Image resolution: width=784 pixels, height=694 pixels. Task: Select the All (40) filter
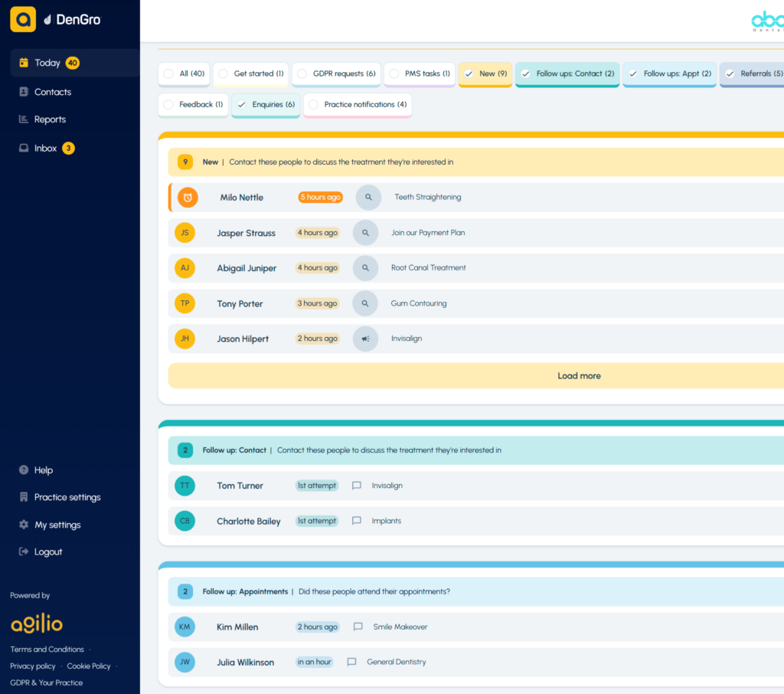click(x=184, y=74)
